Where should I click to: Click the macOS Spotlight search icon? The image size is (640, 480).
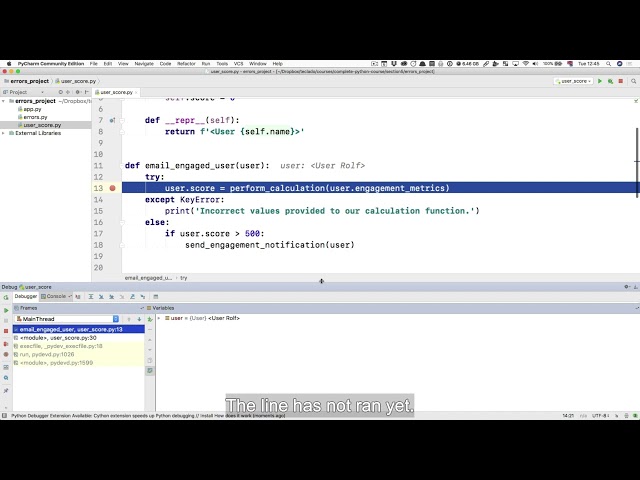click(x=609, y=64)
